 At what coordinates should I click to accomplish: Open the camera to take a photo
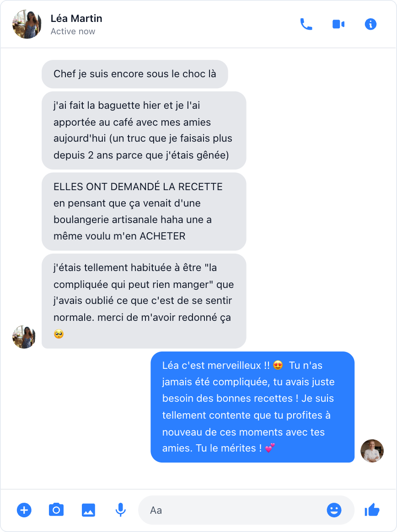click(56, 510)
